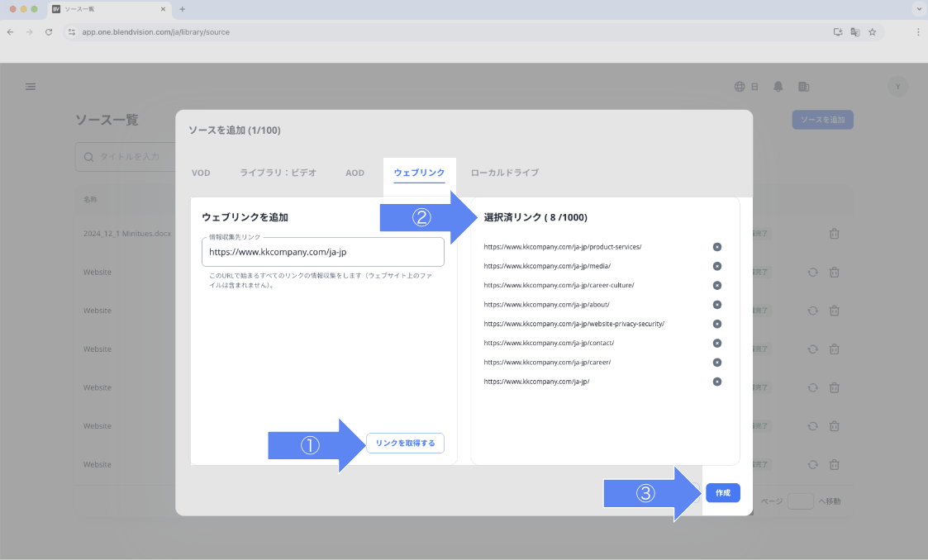Remove the /ja-jp/career/ link
Screen dimensions: 928x560
[716, 362]
